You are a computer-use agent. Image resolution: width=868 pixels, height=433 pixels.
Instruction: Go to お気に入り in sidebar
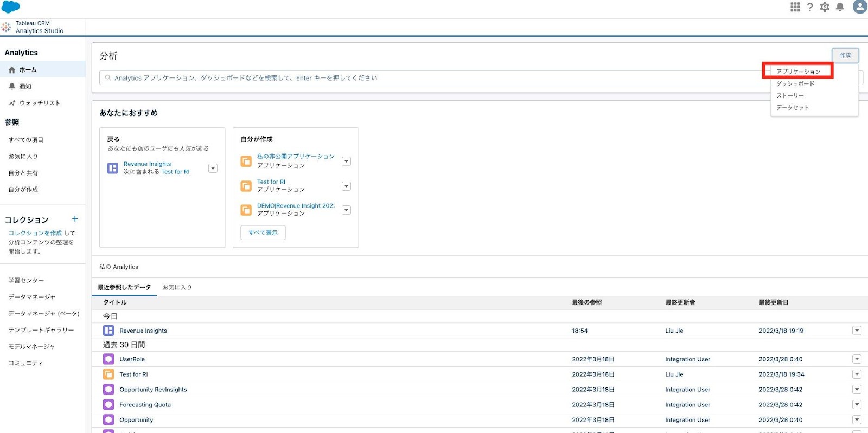pos(23,156)
